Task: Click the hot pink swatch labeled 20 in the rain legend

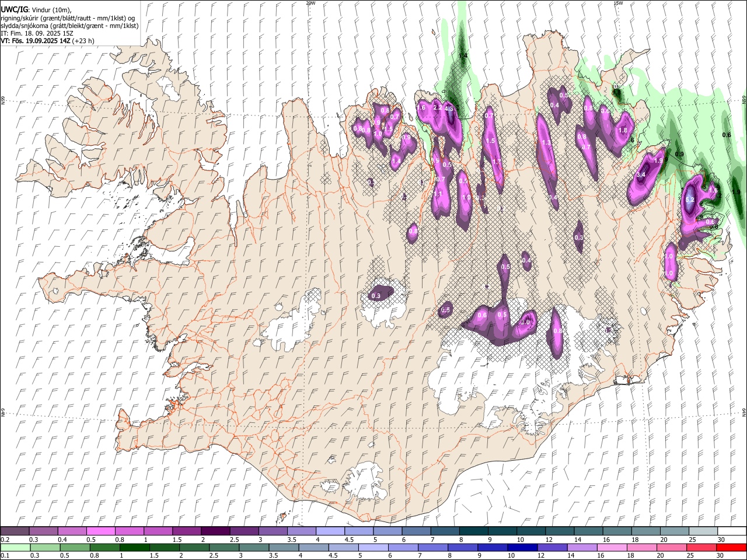Action: (671, 548)
